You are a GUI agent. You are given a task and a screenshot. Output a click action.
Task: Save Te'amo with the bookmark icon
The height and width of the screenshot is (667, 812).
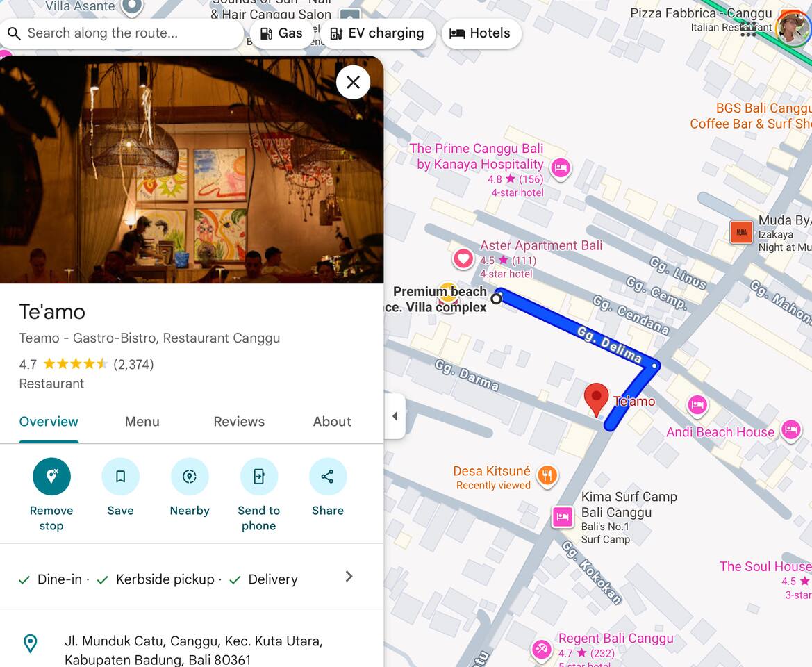pos(120,477)
